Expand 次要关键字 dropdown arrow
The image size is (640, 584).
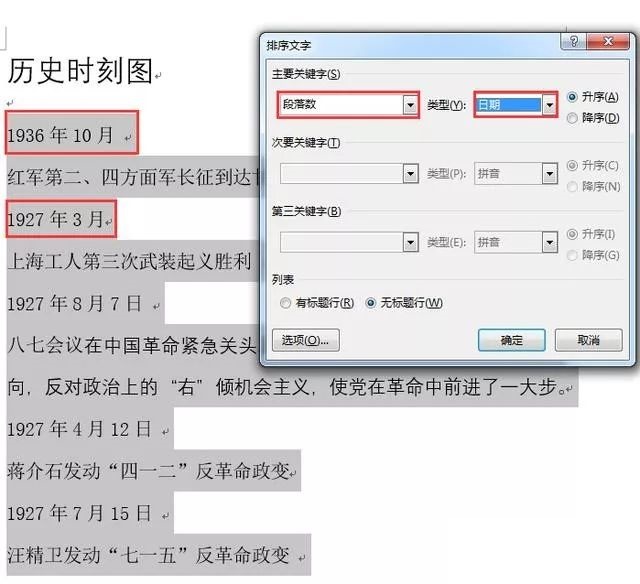click(x=410, y=174)
